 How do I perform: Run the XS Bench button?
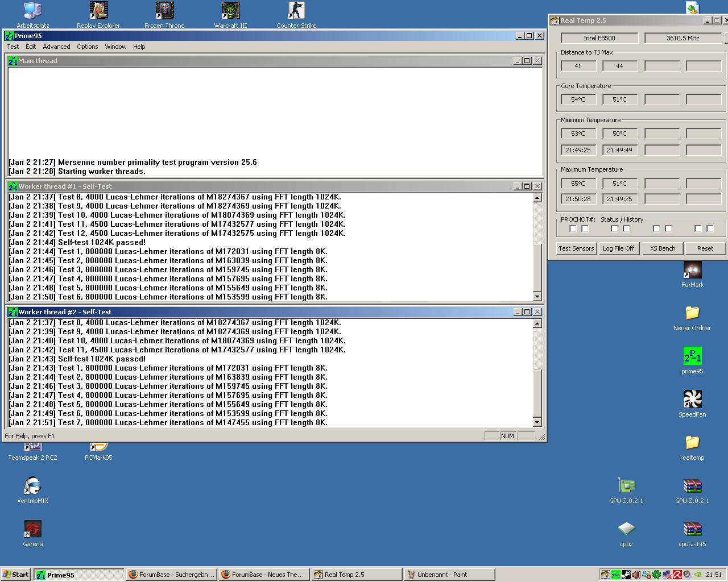pyautogui.click(x=663, y=248)
